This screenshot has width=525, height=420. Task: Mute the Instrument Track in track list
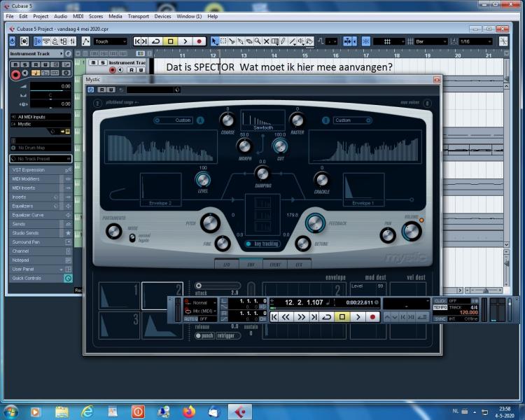[x=93, y=62]
